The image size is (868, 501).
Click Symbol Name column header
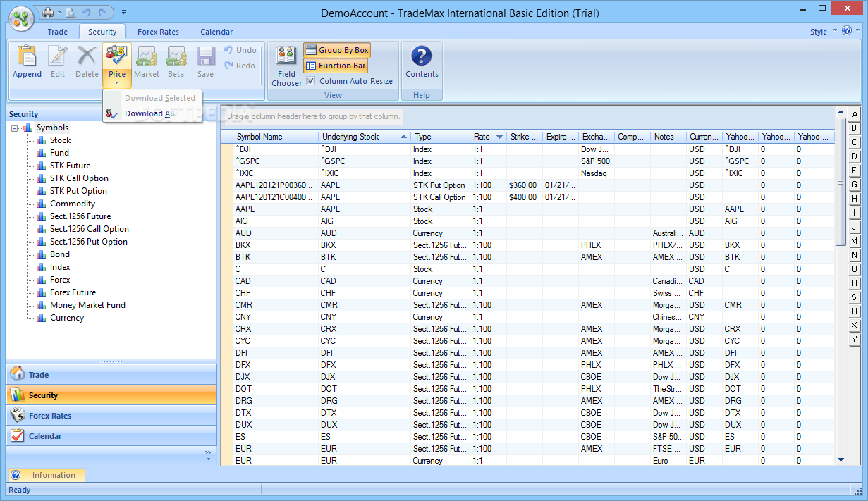(x=276, y=137)
